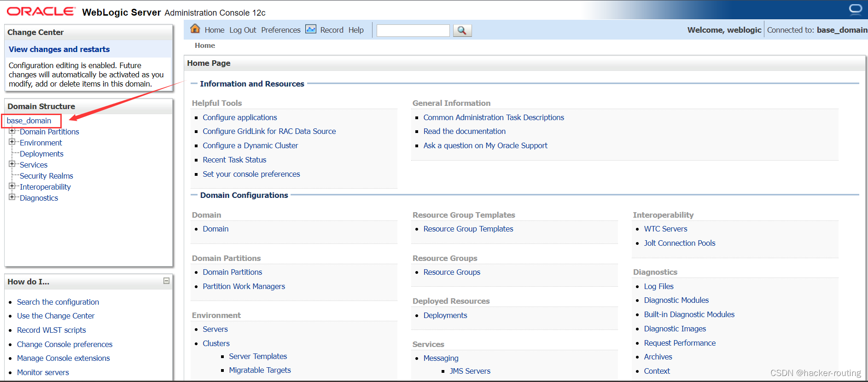Screen dimensions: 868x382
Task: Open Jolt Connection Pools link
Action: click(680, 243)
